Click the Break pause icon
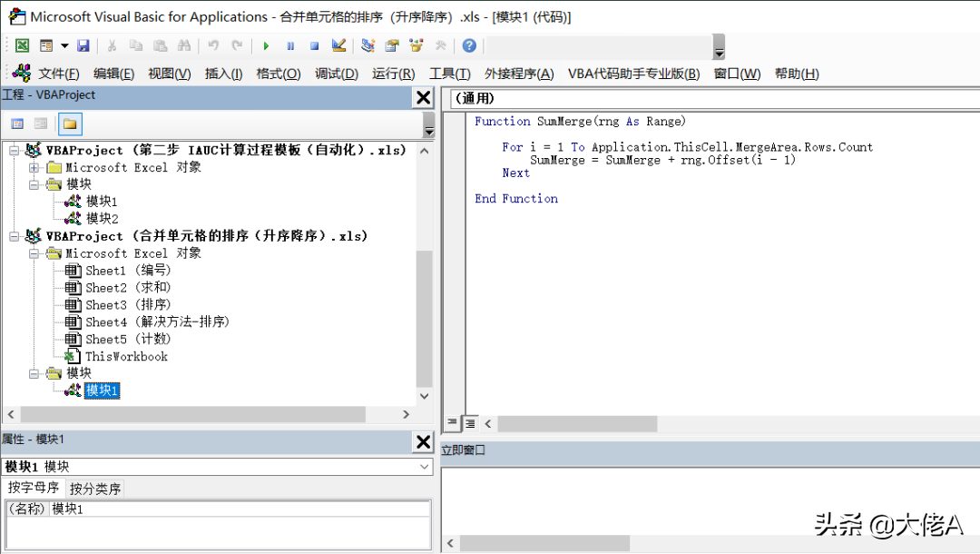The image size is (980, 554). (290, 45)
